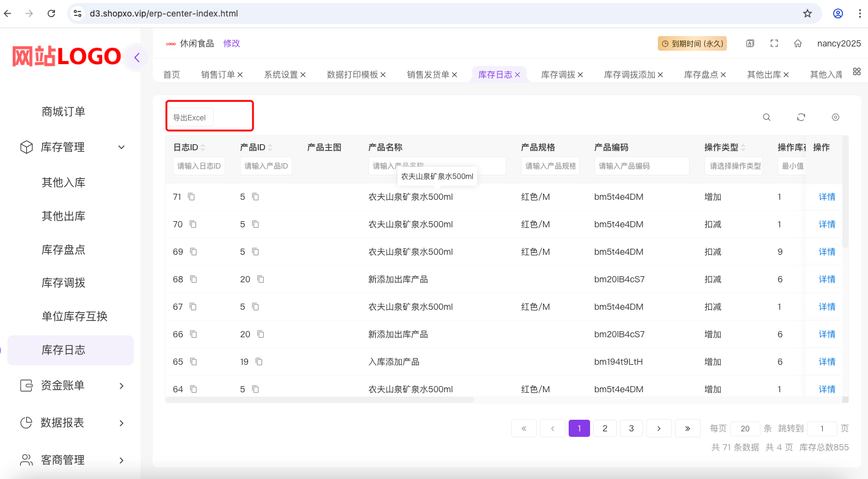
Task: Open 单位库存互换 in the sidebar
Action: [x=75, y=316]
